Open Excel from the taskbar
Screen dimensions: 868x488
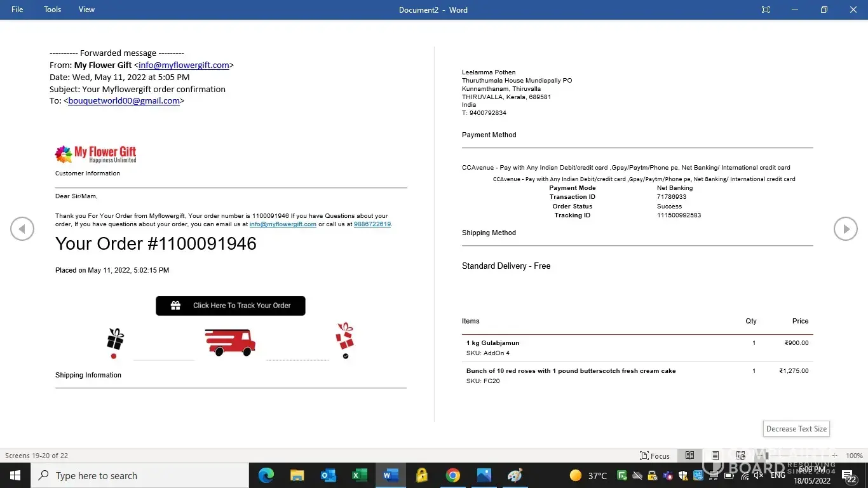[x=359, y=475]
